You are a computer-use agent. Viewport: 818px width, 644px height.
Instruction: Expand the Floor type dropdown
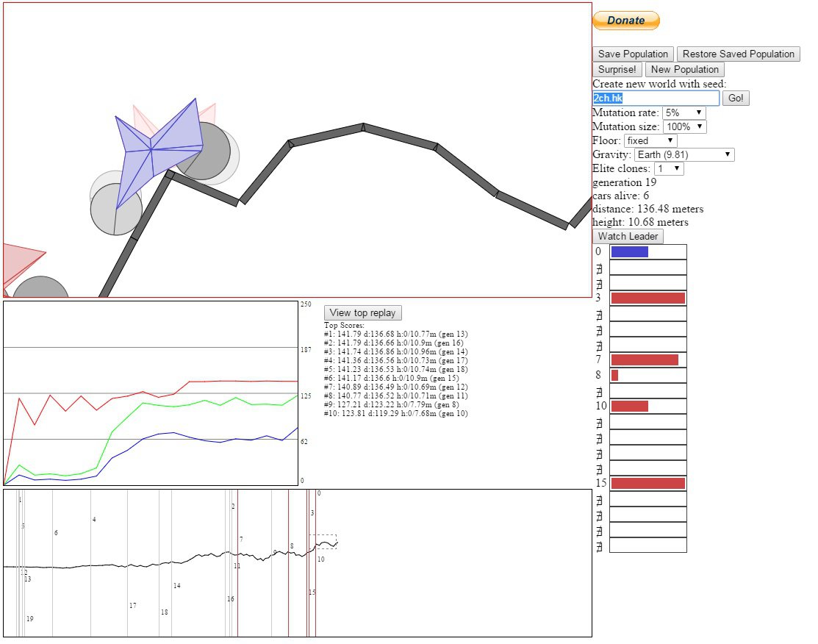650,141
